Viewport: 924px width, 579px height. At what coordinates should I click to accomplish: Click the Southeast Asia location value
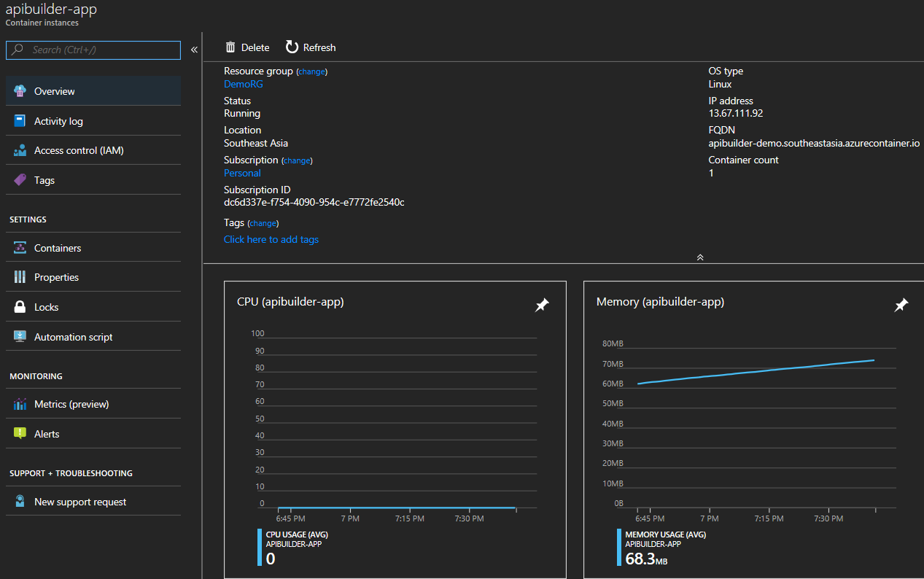tap(256, 143)
